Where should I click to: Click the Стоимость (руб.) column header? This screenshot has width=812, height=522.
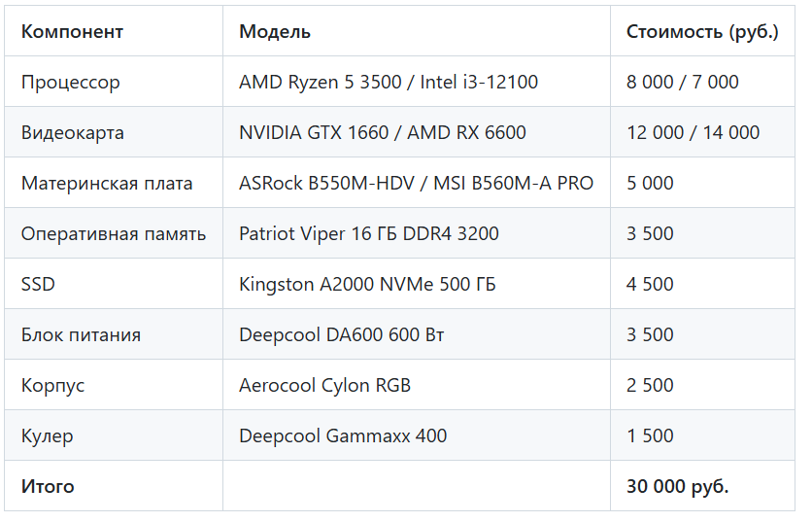(x=702, y=32)
